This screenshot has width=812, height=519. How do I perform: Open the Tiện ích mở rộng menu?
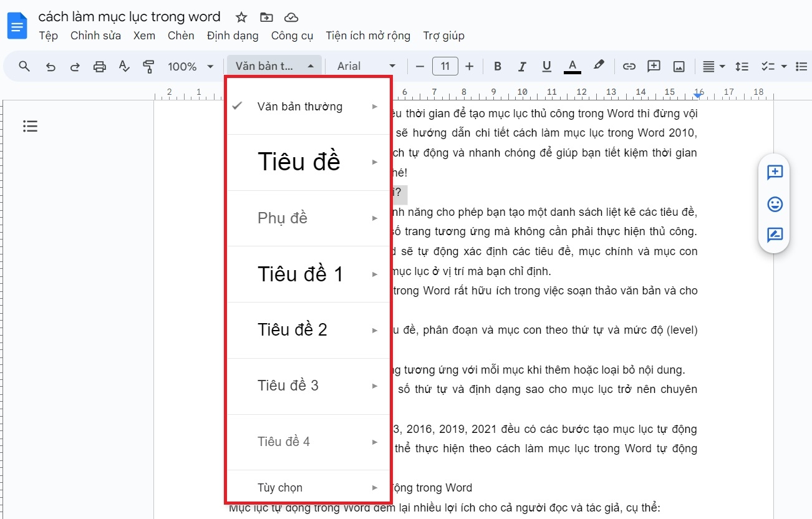(x=368, y=36)
